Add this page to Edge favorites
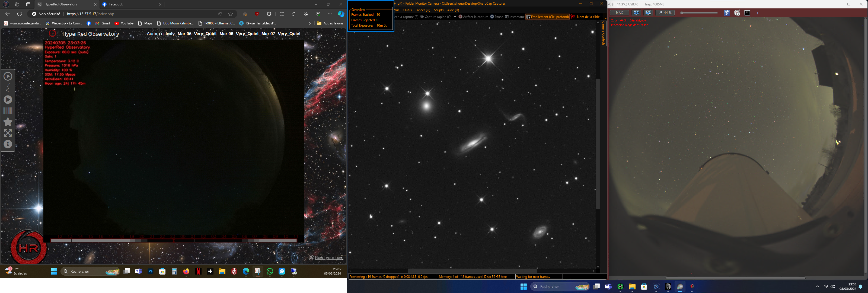This screenshot has width=868, height=293. (231, 14)
